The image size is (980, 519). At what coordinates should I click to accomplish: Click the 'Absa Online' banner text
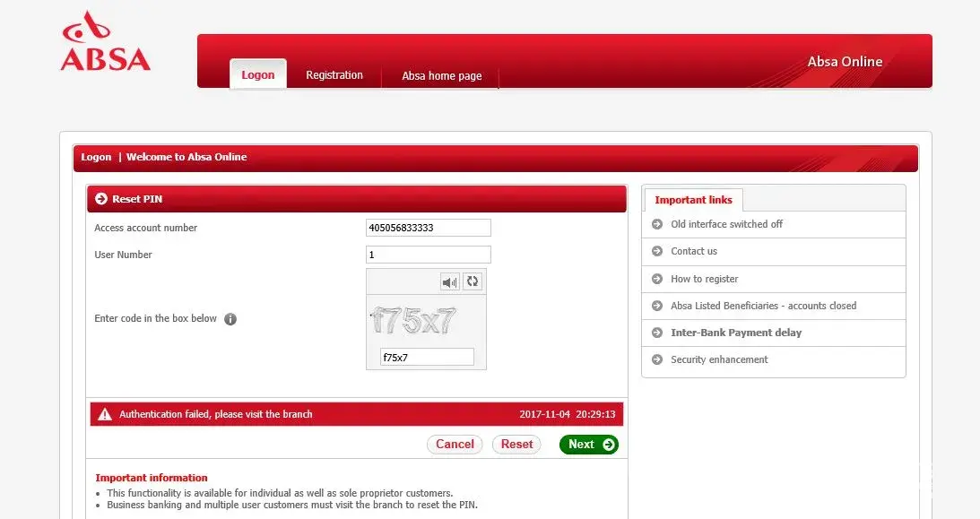pos(845,61)
